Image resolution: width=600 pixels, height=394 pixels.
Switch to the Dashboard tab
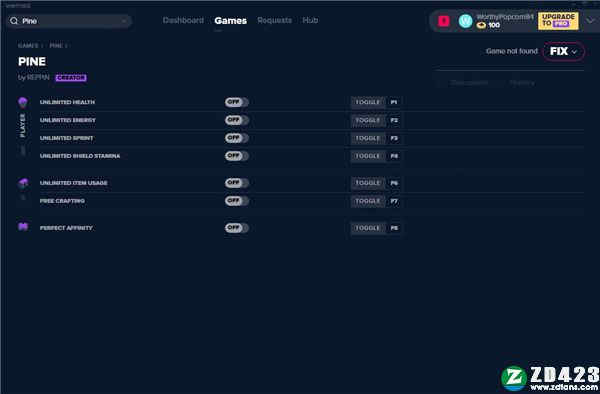click(183, 20)
